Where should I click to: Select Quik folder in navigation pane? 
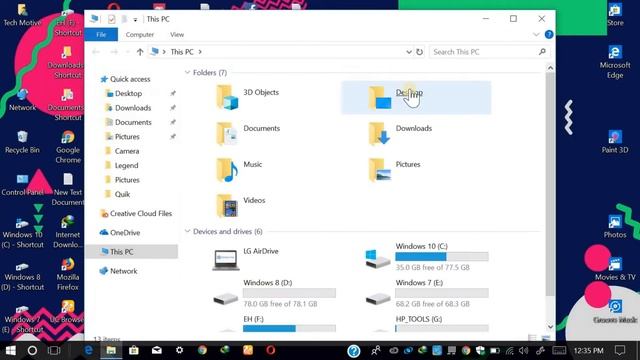pyautogui.click(x=118, y=194)
